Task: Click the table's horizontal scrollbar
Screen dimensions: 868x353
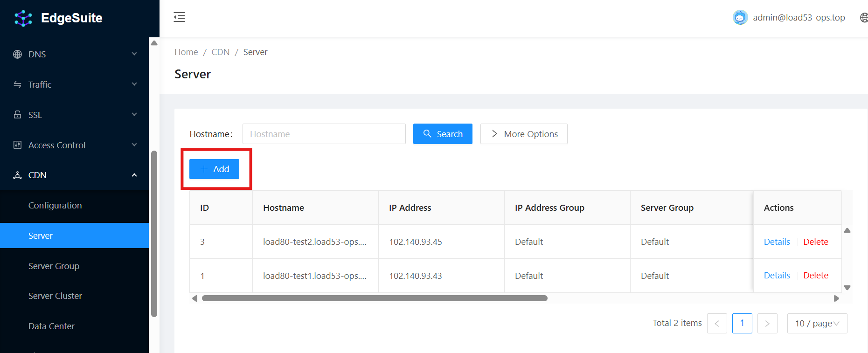Action: (x=374, y=298)
